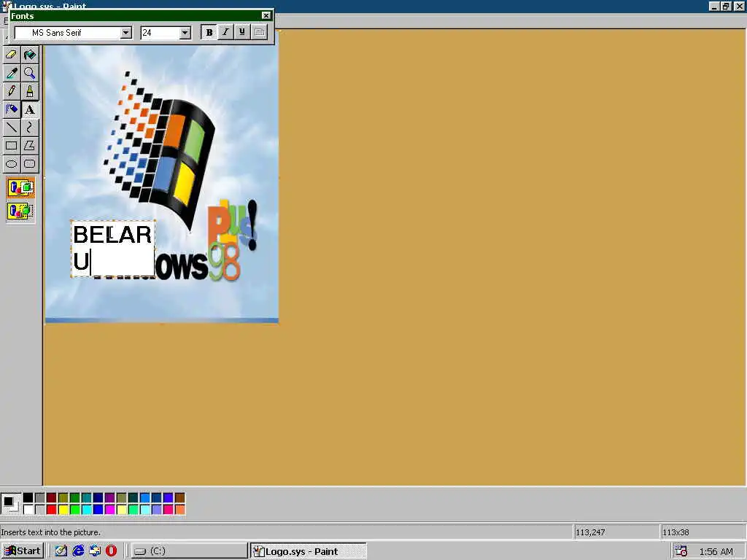Viewport: 747px width, 560px height.
Task: Click the Logo.sys - Paint taskbar button
Action: click(x=309, y=551)
